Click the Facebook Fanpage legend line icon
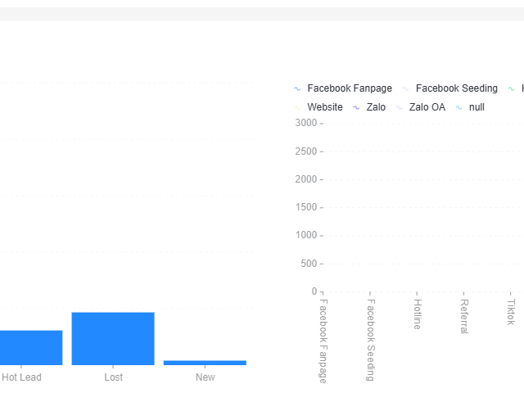 click(x=297, y=88)
